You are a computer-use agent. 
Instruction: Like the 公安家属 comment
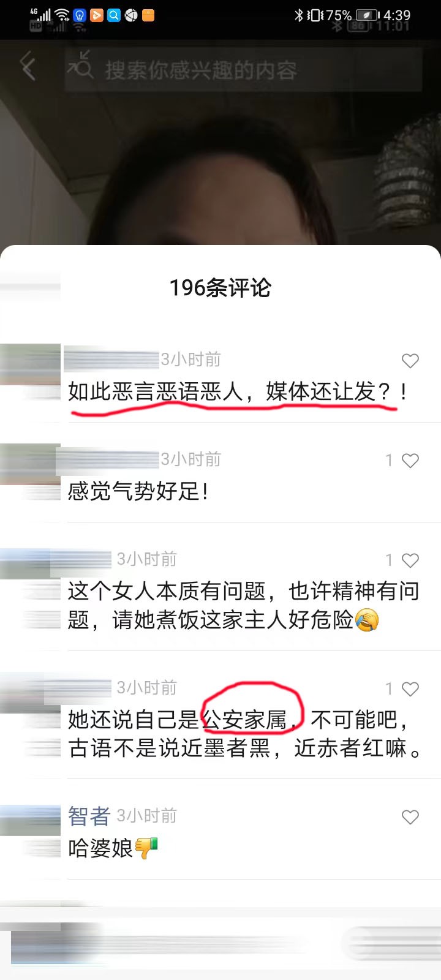pyautogui.click(x=410, y=689)
